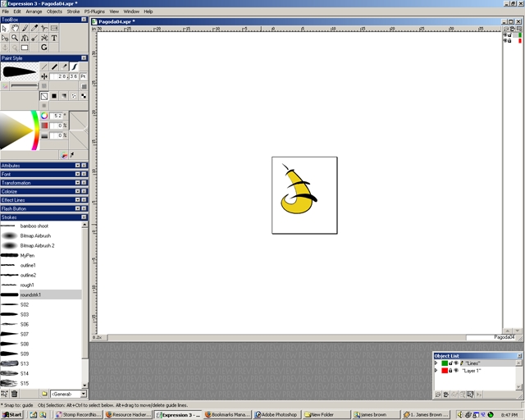
Task: Open the stroke width unit Pt dropdown
Action: (83, 76)
